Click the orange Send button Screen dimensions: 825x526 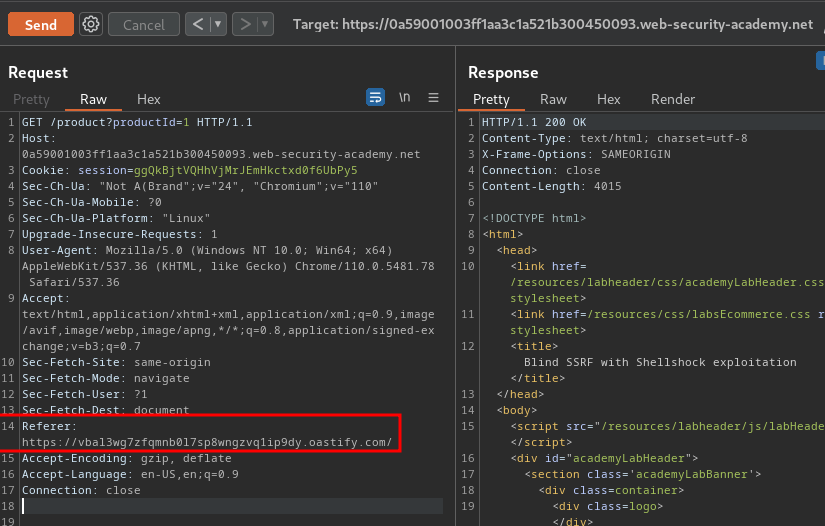click(x=41, y=25)
